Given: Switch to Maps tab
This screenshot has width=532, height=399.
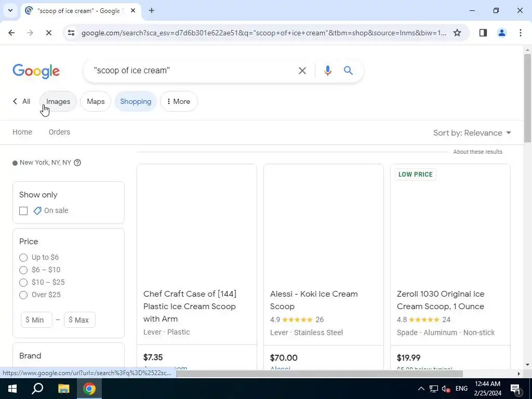Looking at the screenshot, I should pos(96,101).
